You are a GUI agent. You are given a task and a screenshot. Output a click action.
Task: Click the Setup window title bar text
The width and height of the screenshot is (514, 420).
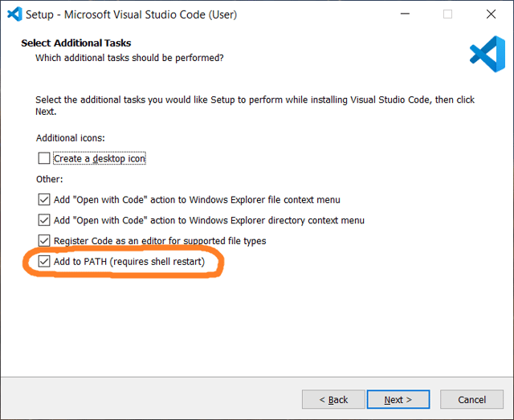131,14
